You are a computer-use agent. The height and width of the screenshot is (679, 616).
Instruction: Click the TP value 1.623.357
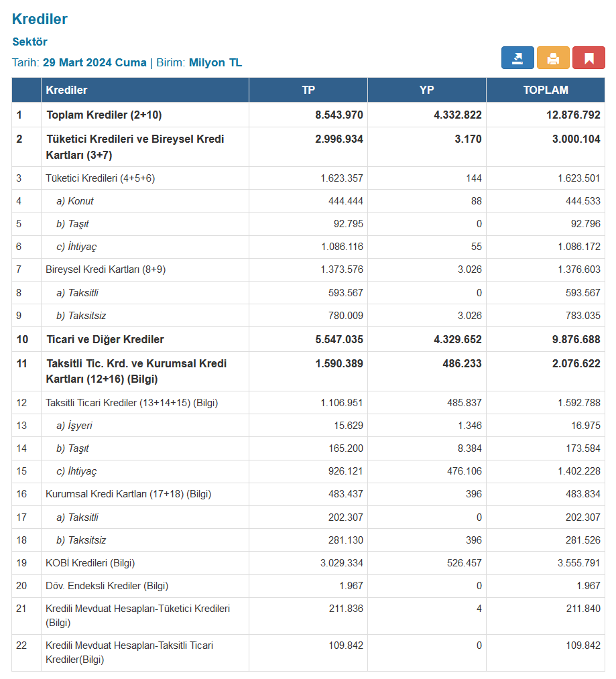click(342, 178)
